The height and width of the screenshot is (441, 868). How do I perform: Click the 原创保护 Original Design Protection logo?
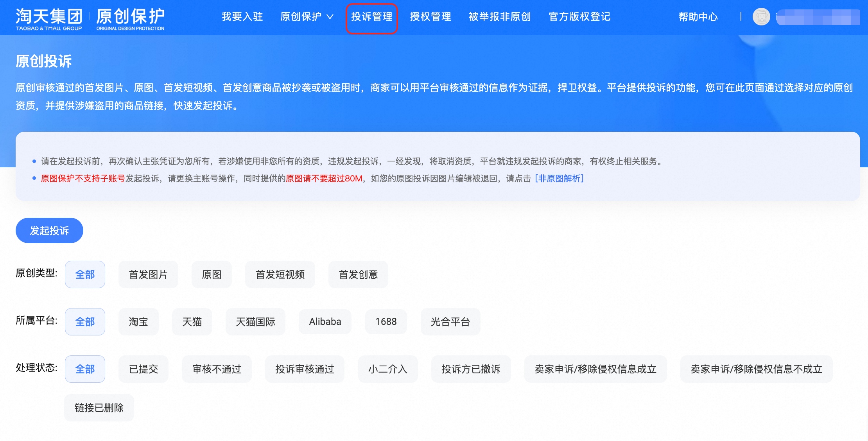pyautogui.click(x=130, y=19)
